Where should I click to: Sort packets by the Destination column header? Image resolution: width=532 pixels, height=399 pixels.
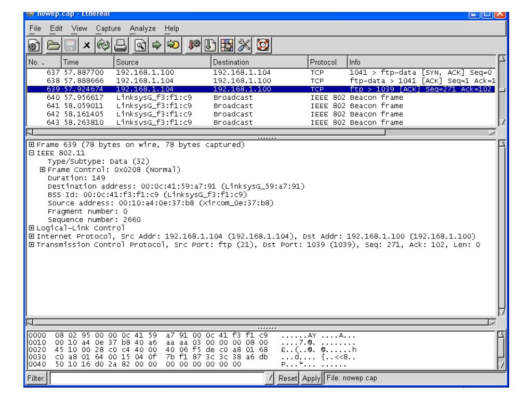coord(260,62)
